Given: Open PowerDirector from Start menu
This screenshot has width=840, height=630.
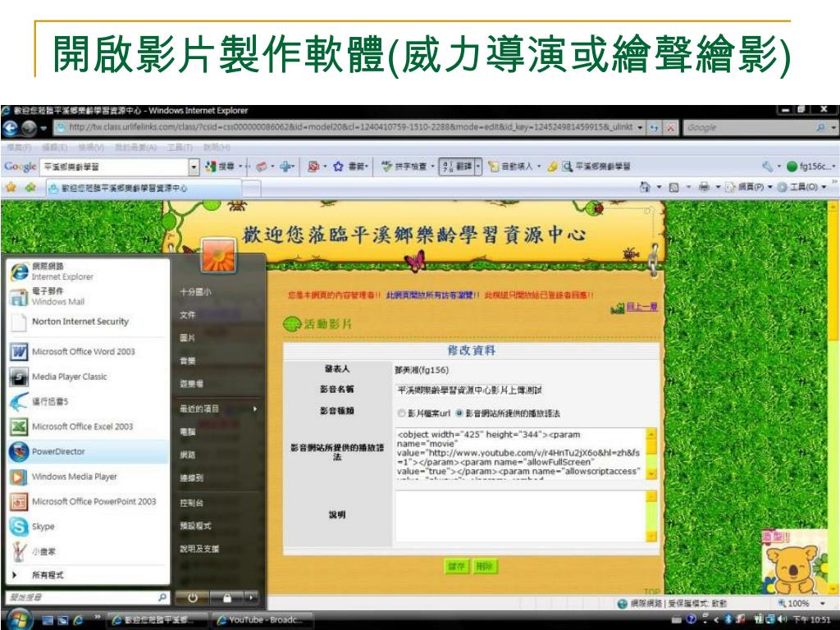Looking at the screenshot, I should click(89, 452).
